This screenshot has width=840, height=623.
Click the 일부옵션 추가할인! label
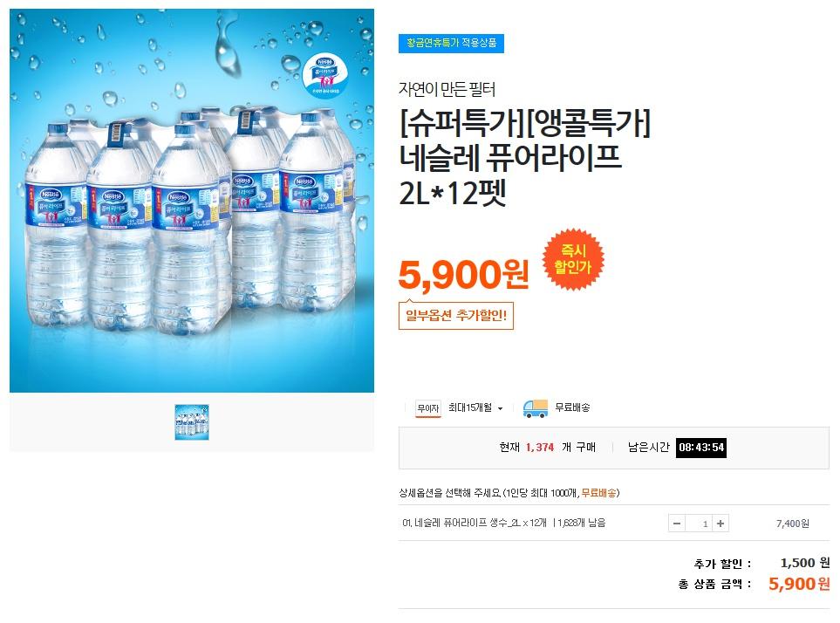pyautogui.click(x=456, y=315)
